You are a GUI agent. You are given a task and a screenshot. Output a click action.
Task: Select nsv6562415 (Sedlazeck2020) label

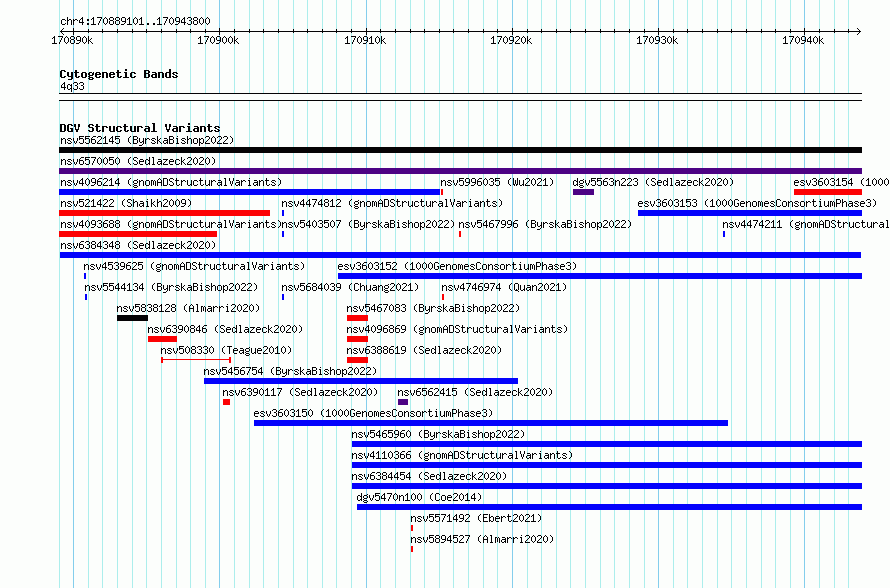(475, 392)
